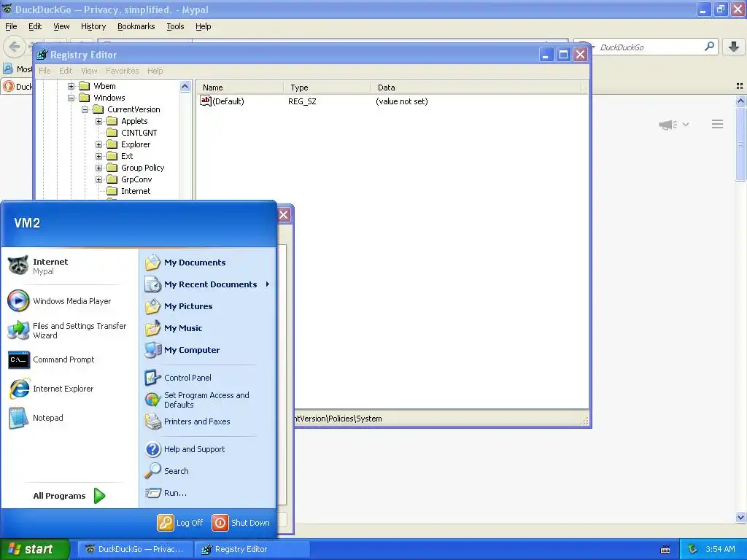Click the Data column header
This screenshot has height=560, width=747.
[x=476, y=87]
